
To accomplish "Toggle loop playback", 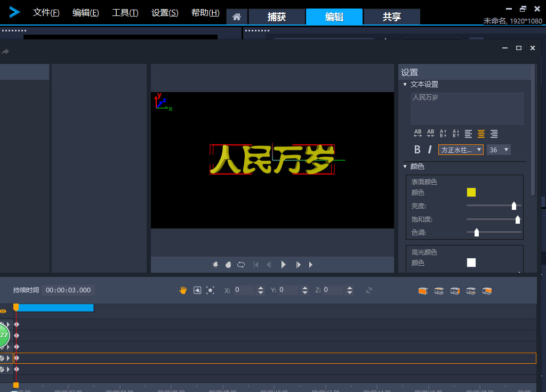I will (241, 265).
